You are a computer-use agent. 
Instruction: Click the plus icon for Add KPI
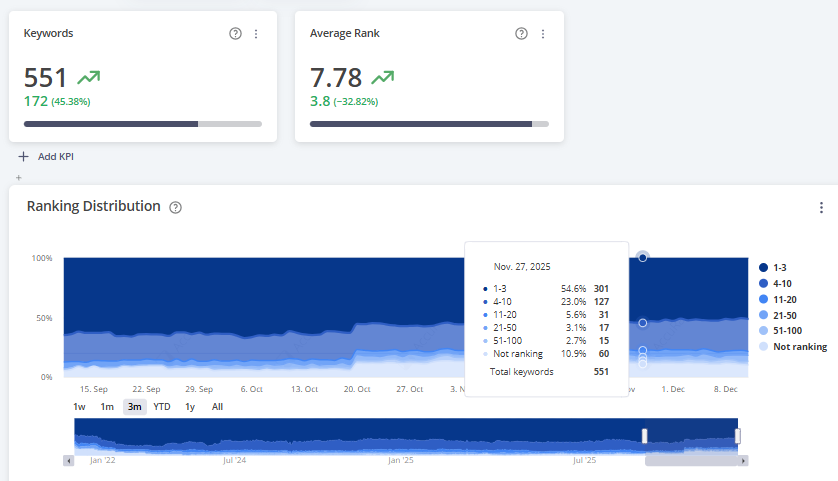point(24,156)
